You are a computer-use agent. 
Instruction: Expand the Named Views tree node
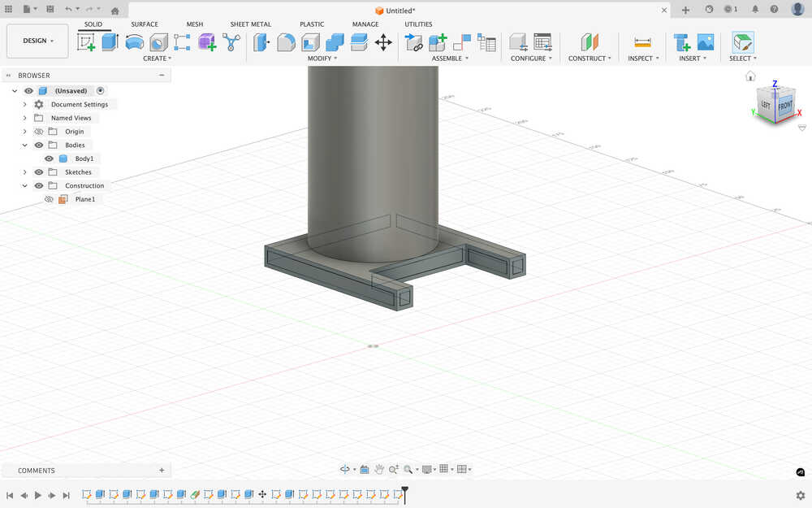tap(25, 118)
